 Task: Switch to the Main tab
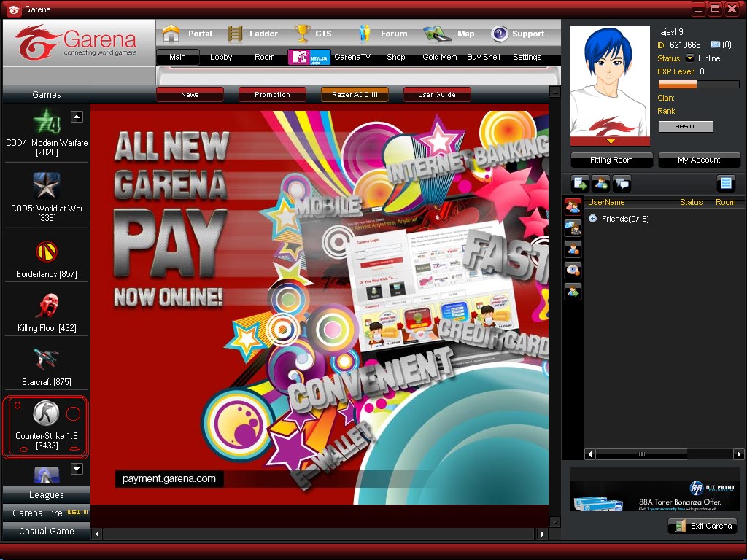(x=177, y=57)
